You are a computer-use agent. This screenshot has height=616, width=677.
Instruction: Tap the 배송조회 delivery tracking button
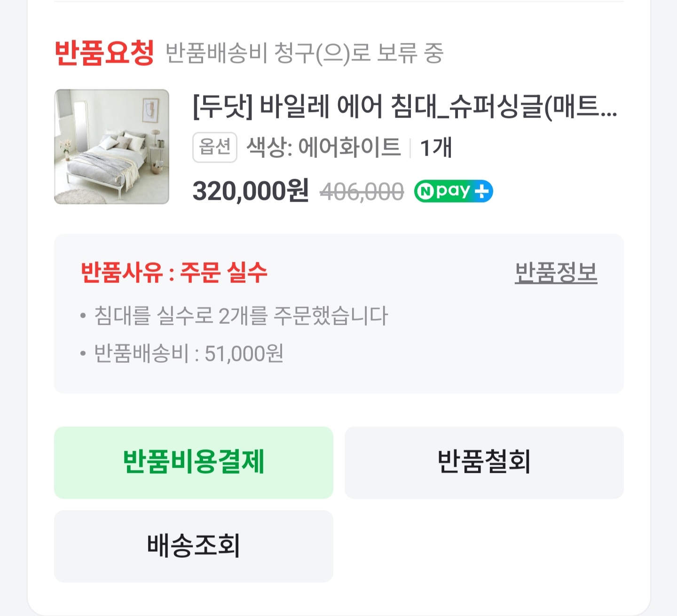coord(193,546)
